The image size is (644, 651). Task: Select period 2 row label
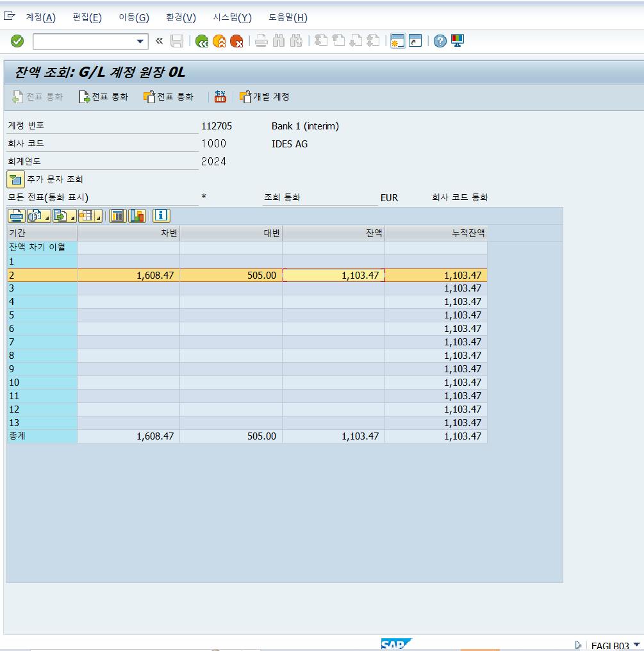point(42,276)
